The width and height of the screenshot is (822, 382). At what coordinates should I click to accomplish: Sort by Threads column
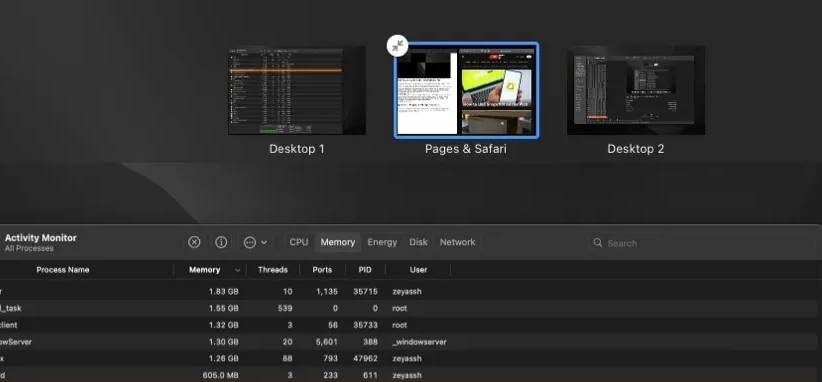click(x=273, y=270)
